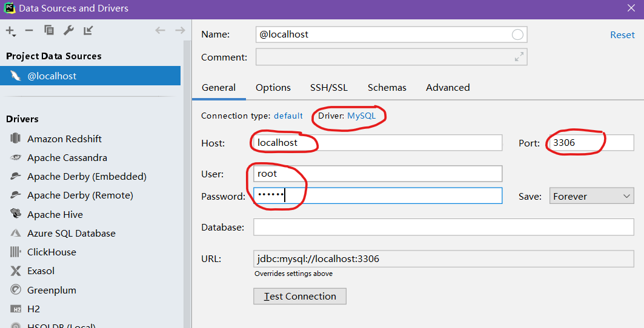Switch to the Options tab

pyautogui.click(x=273, y=87)
